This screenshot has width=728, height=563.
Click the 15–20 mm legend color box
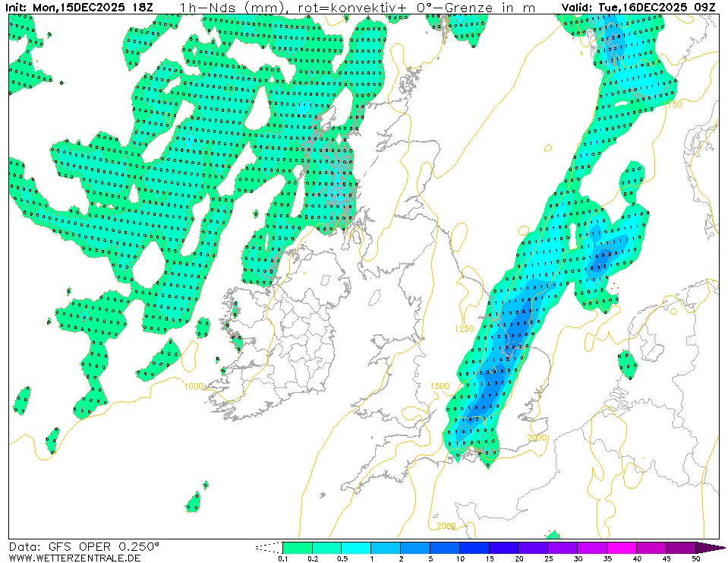tap(504, 548)
